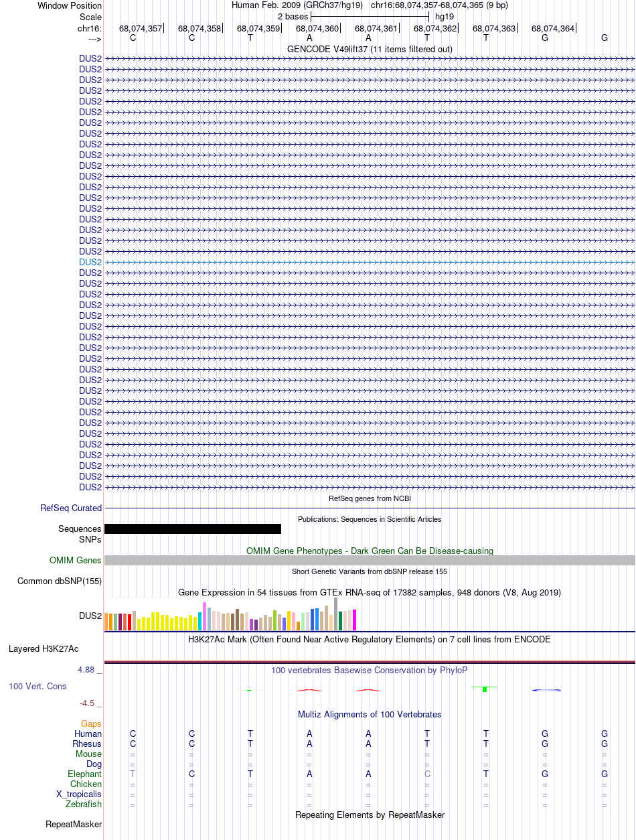Click the faded C base in Elephant row
Image resolution: width=636 pixels, height=840 pixels.
tap(427, 774)
